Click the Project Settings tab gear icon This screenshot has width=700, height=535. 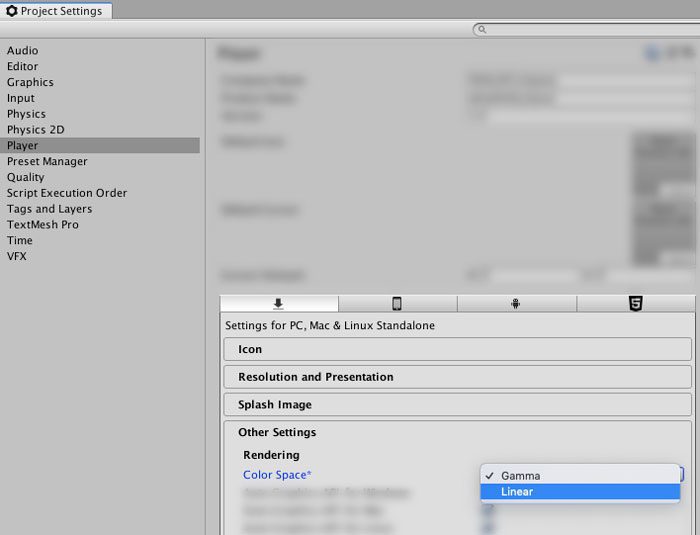coord(12,11)
